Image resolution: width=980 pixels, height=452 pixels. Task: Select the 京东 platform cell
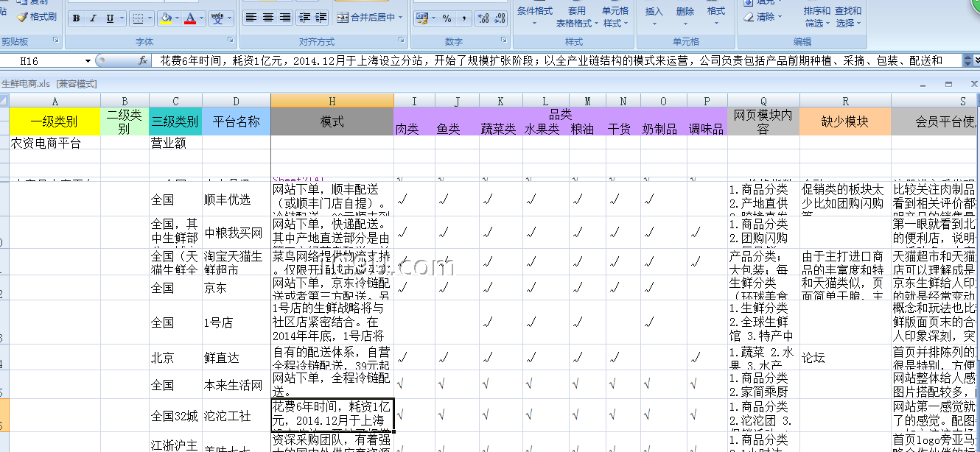point(236,288)
